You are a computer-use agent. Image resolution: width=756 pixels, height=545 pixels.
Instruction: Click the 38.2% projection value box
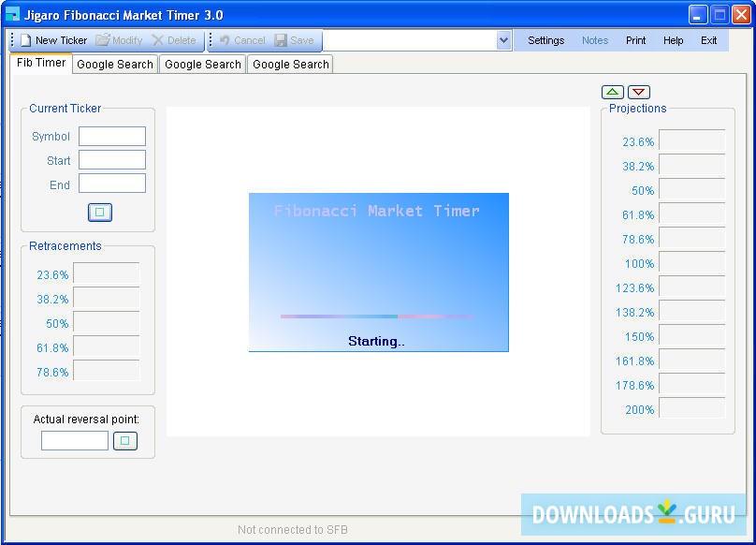point(691,165)
